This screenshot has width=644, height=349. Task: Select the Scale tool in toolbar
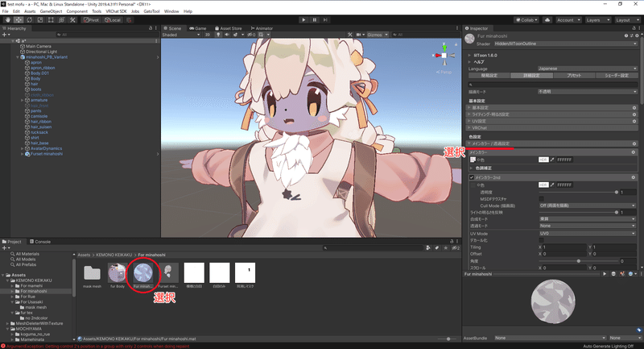39,19
